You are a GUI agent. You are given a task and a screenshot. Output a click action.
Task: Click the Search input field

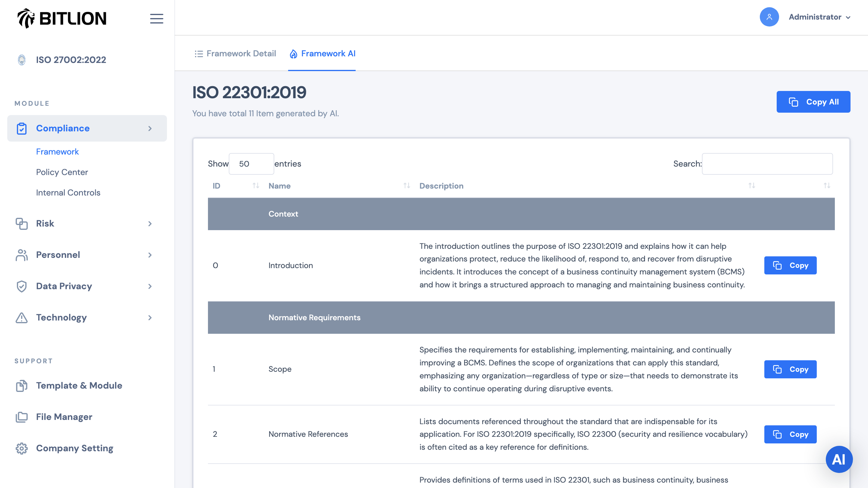[767, 164]
